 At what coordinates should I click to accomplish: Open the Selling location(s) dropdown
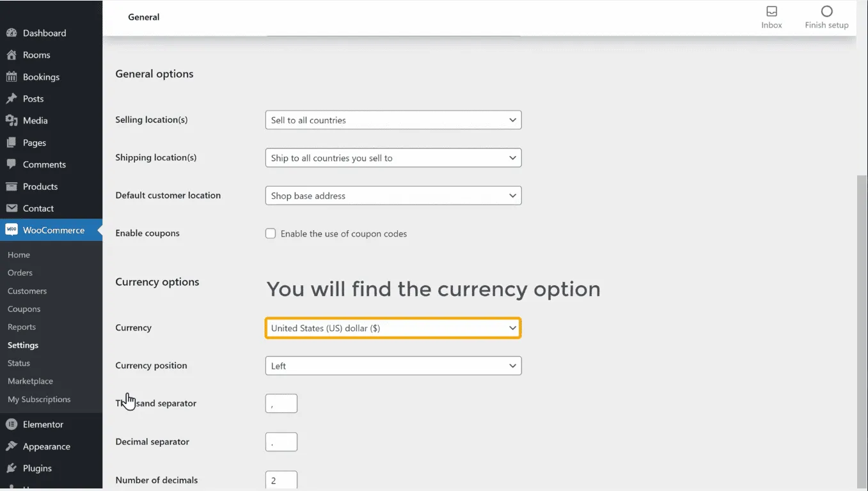(x=393, y=120)
